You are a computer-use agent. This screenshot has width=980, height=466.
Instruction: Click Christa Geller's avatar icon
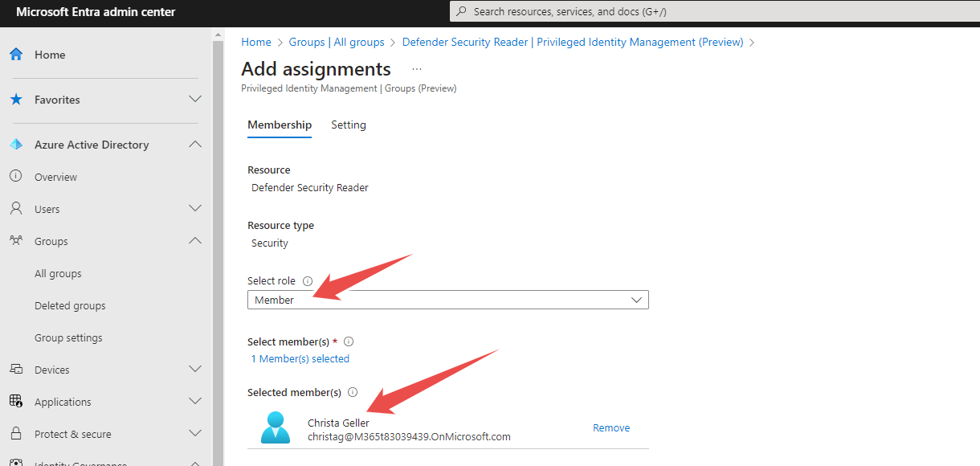(x=276, y=427)
